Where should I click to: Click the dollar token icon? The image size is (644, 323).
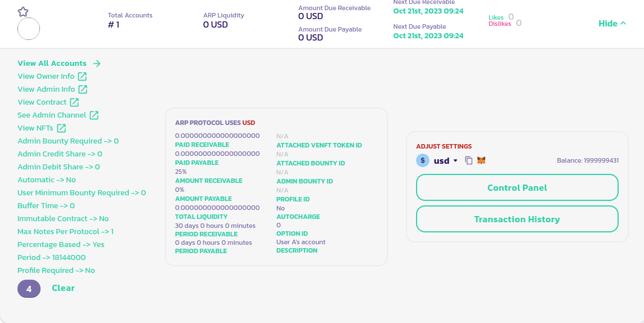[x=423, y=160]
